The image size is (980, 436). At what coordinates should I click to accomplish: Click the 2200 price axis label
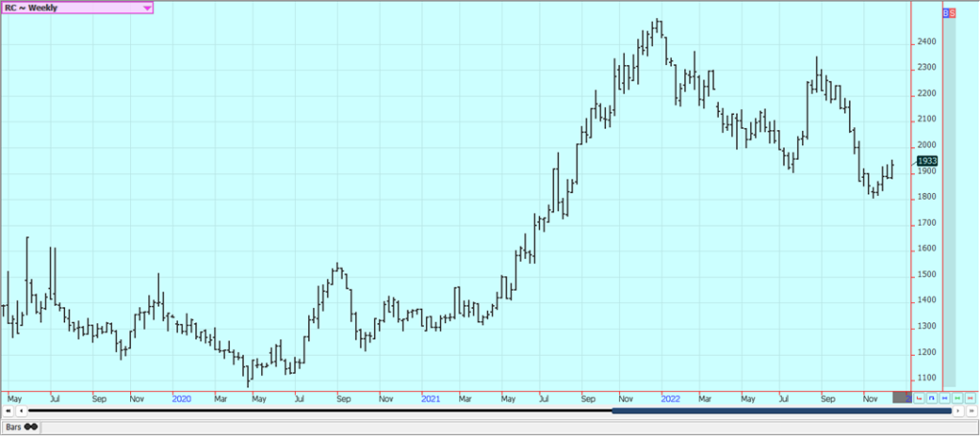pyautogui.click(x=926, y=94)
